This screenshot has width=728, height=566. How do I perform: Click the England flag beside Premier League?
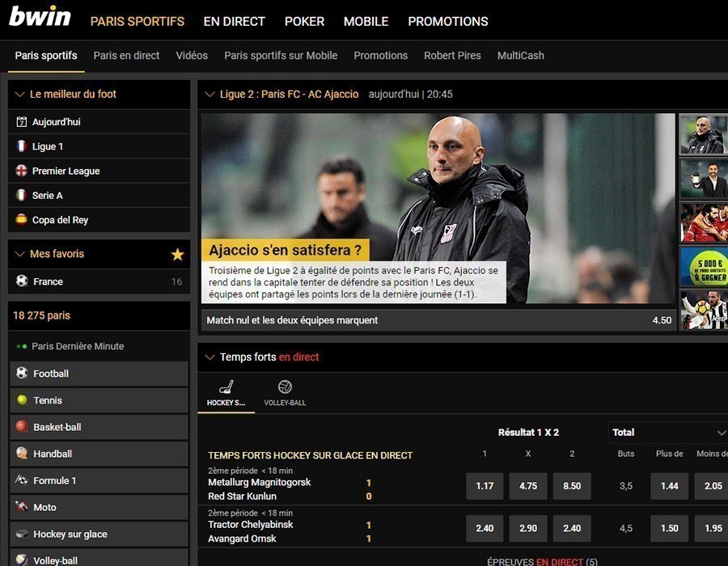[x=21, y=171]
